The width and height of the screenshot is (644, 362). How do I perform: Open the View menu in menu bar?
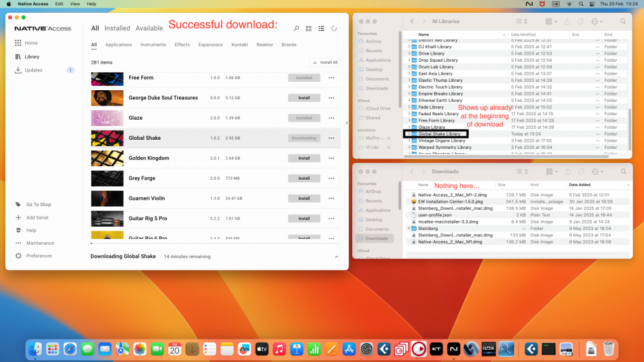pos(75,4)
